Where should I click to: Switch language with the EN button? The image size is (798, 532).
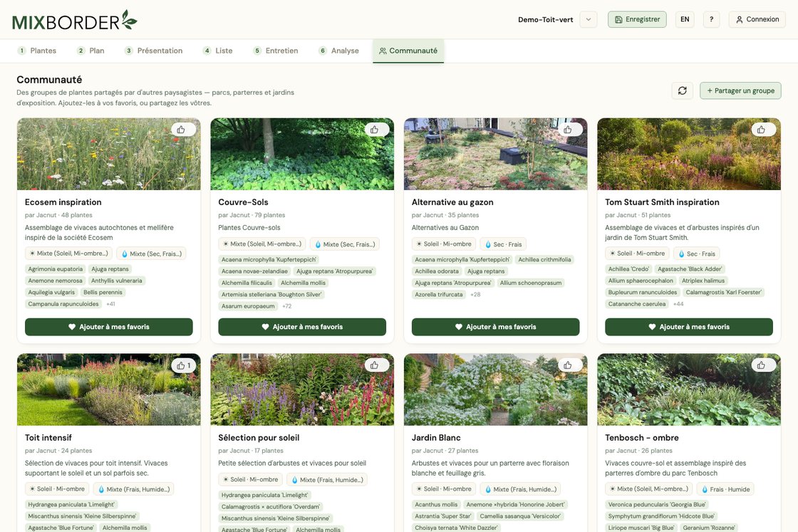685,19
